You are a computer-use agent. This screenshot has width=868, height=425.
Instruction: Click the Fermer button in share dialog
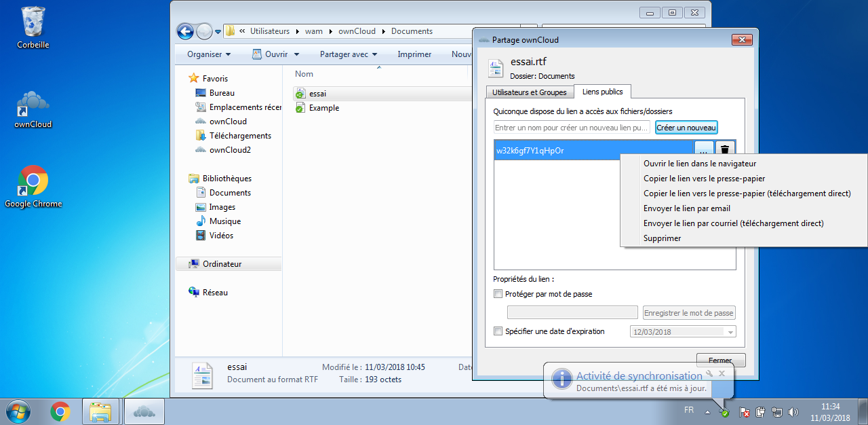[721, 361]
